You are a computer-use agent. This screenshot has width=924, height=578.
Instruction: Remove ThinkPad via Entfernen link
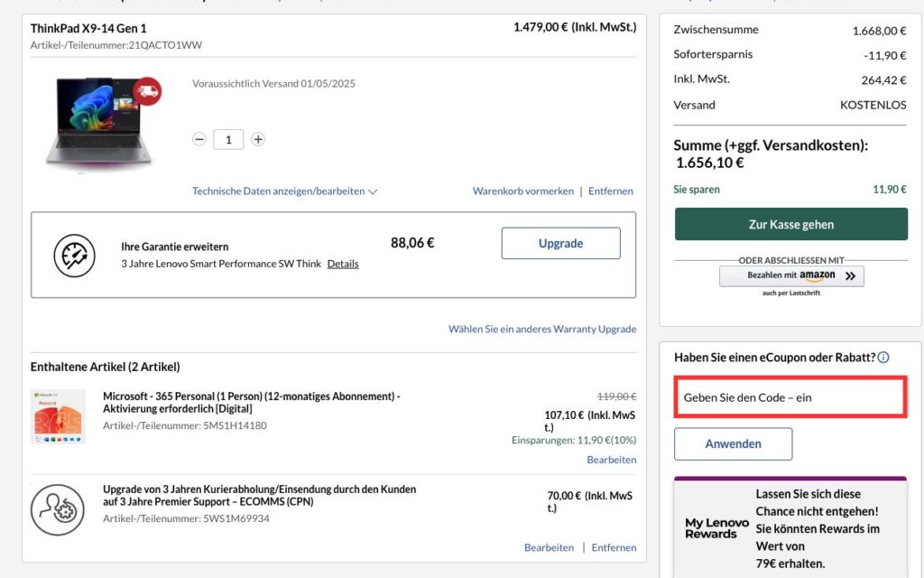(611, 191)
